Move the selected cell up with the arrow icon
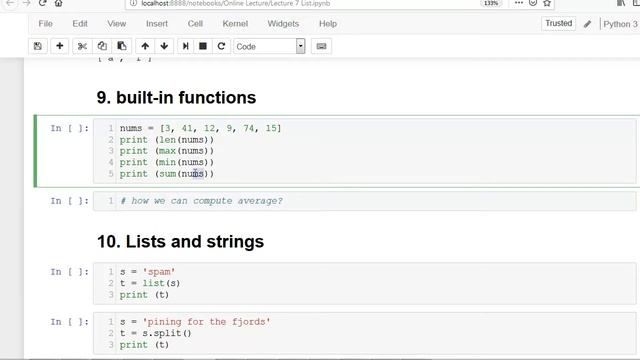Image resolution: width=640 pixels, height=360 pixels. [145, 46]
